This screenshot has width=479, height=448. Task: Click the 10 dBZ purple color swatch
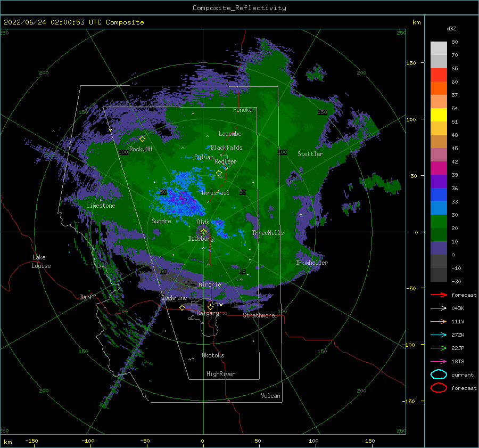coord(439,248)
